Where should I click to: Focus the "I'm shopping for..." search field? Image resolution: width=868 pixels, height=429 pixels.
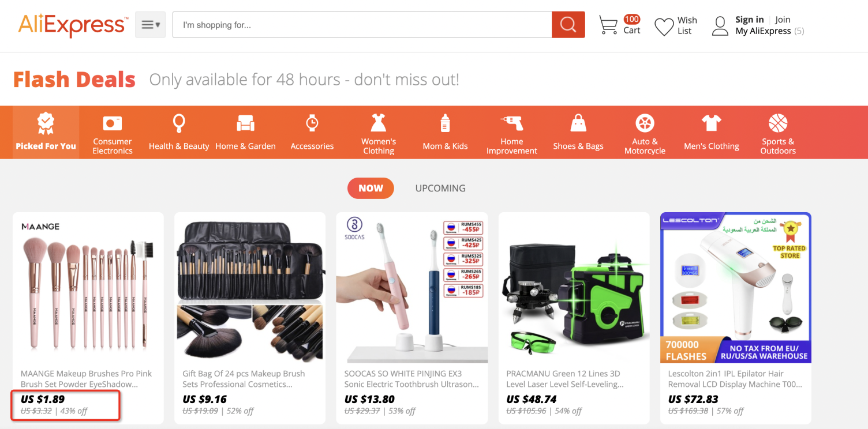pos(362,25)
